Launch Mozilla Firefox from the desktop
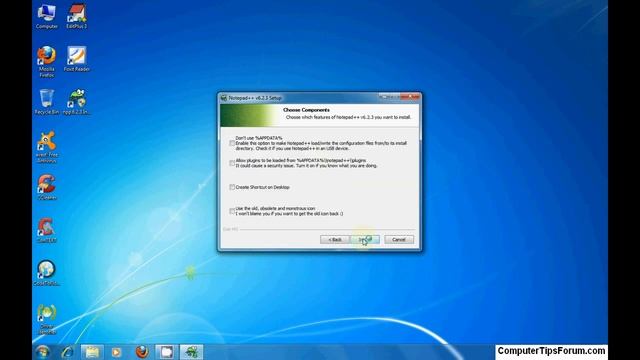The image size is (640, 360). (47, 61)
